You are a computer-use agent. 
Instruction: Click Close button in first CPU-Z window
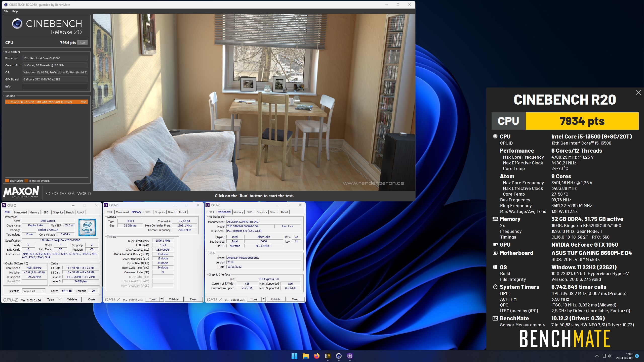coord(91,299)
